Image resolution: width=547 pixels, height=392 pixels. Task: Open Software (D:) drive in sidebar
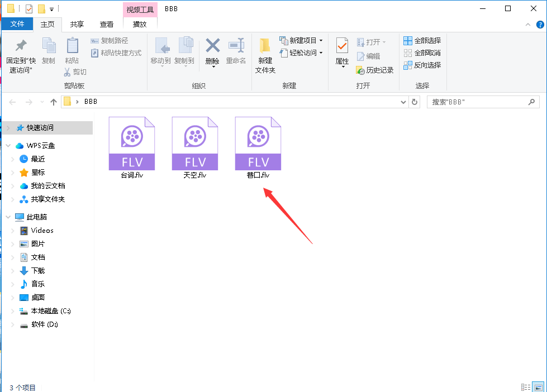pyautogui.click(x=39, y=324)
